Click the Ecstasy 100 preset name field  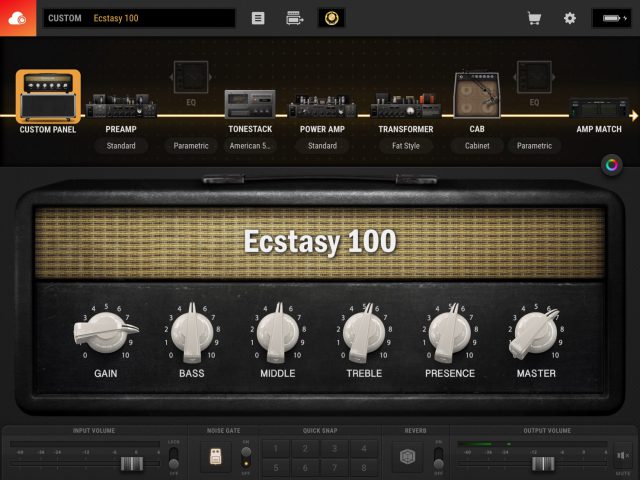(139, 18)
